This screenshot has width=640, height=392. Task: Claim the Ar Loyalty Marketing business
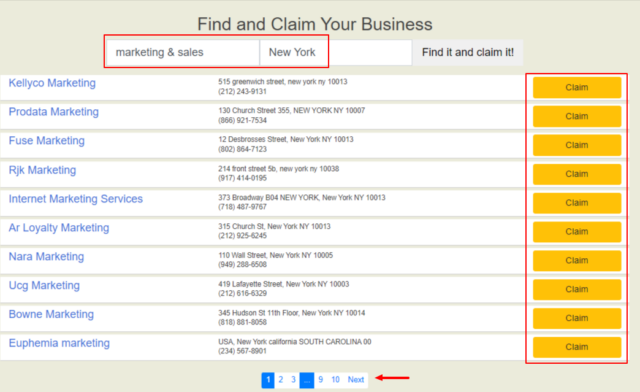click(577, 232)
